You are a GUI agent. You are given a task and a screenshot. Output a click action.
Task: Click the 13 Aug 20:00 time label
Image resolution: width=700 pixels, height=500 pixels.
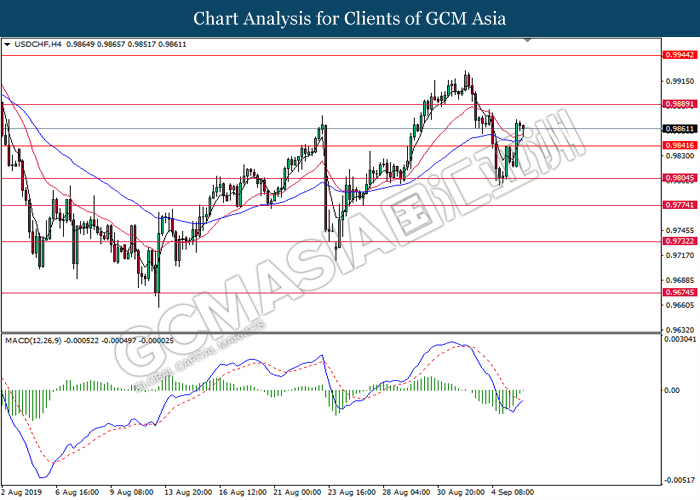190,492
